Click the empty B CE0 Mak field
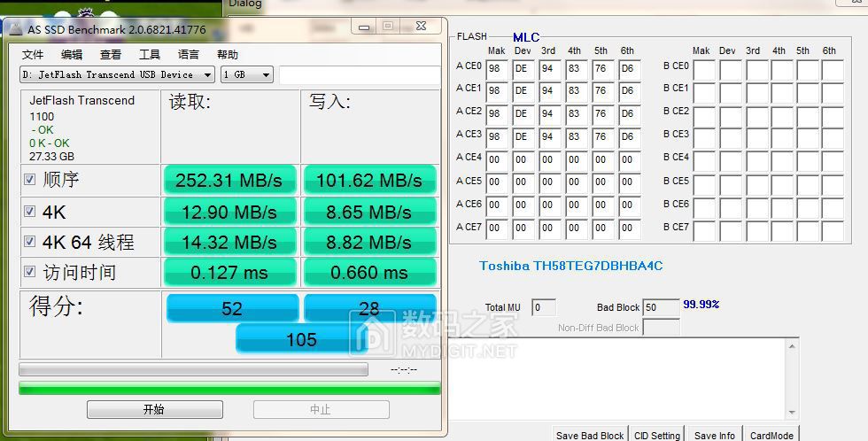This screenshot has width=868, height=441. (704, 70)
